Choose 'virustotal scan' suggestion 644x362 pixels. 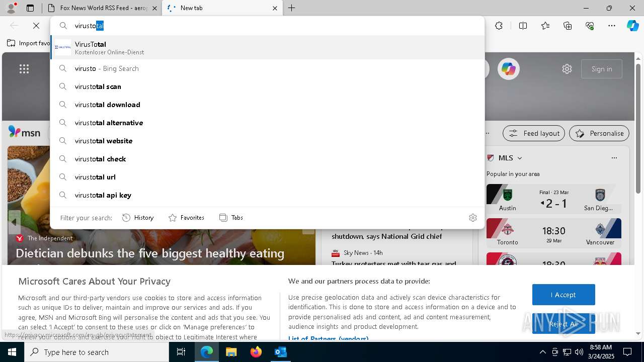[x=267, y=86]
